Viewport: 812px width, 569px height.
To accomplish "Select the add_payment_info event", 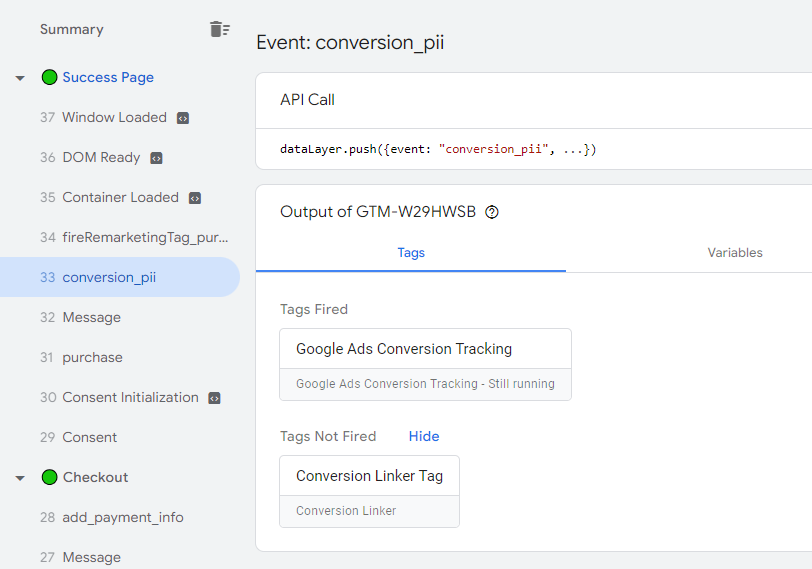I will 123,517.
